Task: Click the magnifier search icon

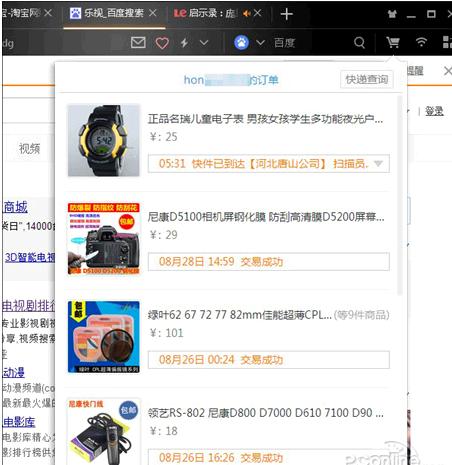Action: tap(359, 43)
